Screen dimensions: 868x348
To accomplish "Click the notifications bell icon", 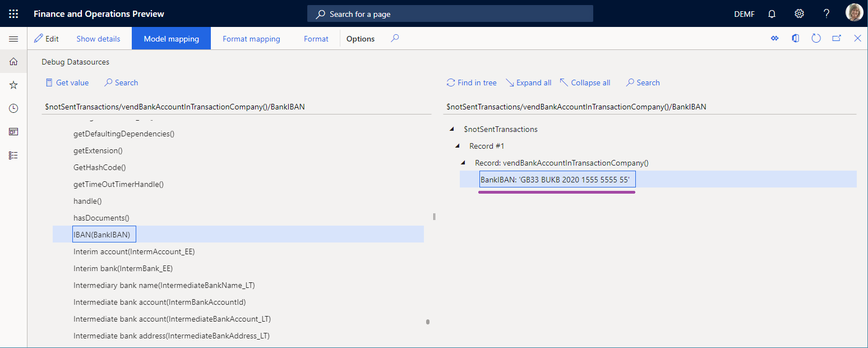I will coord(772,13).
